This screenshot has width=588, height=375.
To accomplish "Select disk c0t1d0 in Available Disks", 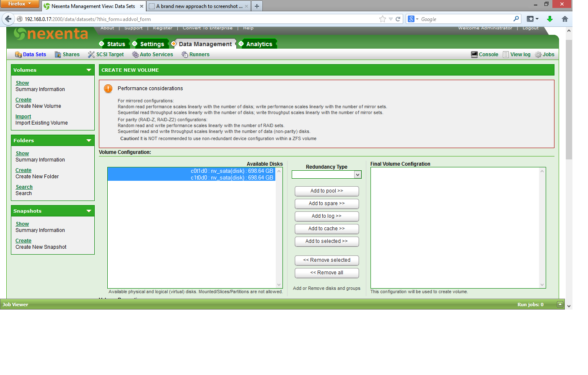I will [192, 171].
